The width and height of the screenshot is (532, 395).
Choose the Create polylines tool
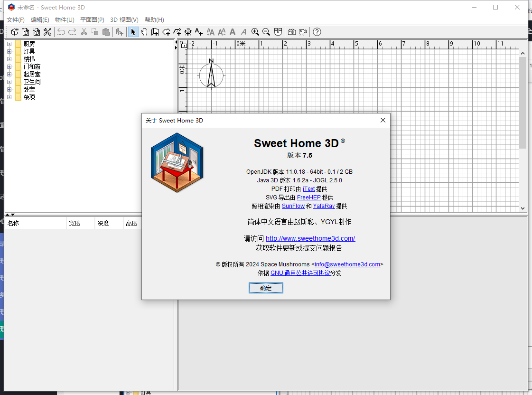point(177,32)
